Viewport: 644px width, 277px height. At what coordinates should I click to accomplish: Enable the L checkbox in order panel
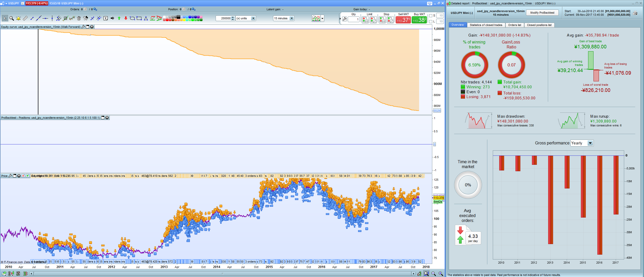tap(431, 22)
